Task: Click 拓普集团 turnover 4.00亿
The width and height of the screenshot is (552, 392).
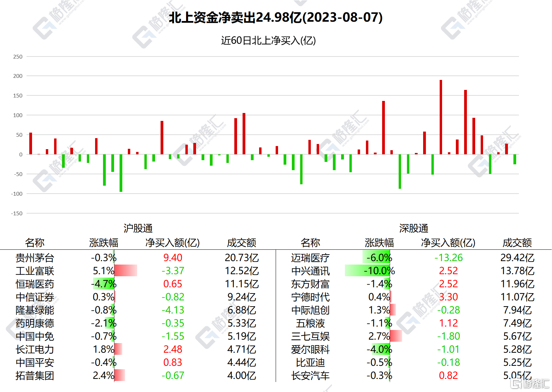Action: coord(242,375)
